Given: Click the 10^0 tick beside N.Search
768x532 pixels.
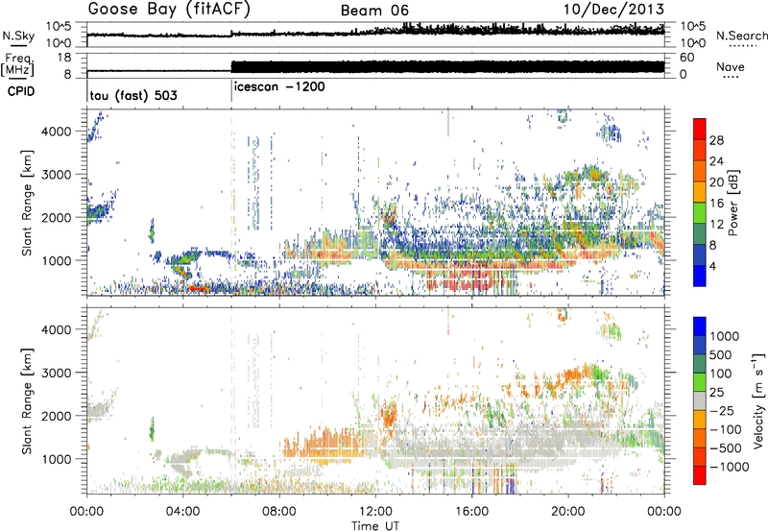Looking at the screenshot, I should (x=692, y=43).
